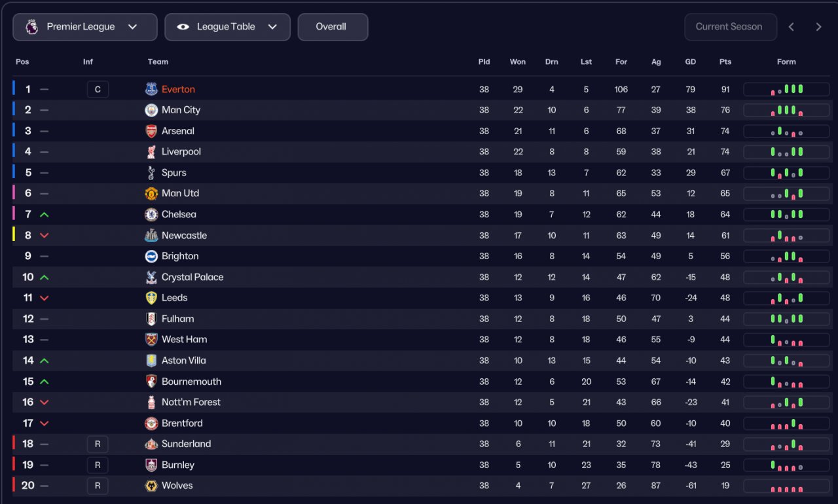838x504 pixels.
Task: Click the Overall filter button
Action: point(333,27)
